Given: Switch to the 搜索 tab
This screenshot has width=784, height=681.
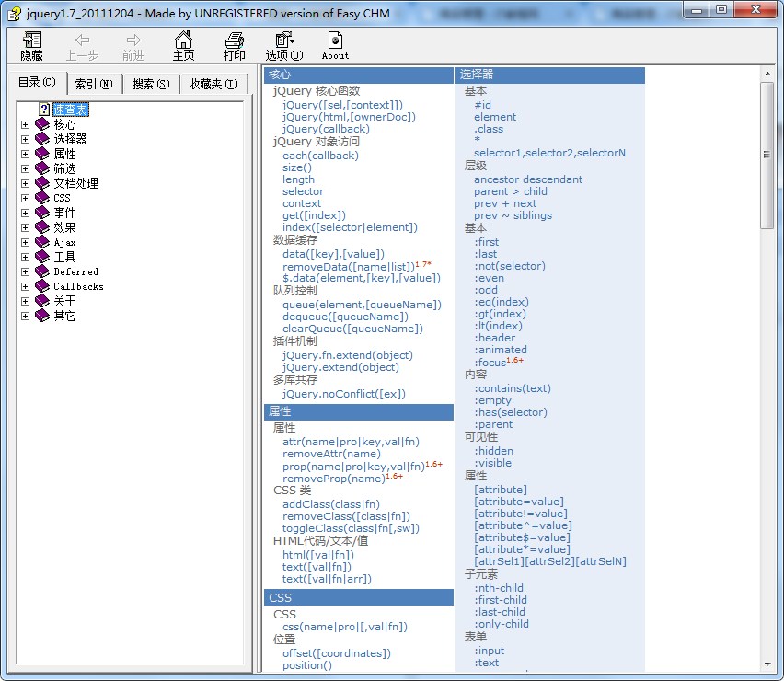Looking at the screenshot, I should 150,84.
